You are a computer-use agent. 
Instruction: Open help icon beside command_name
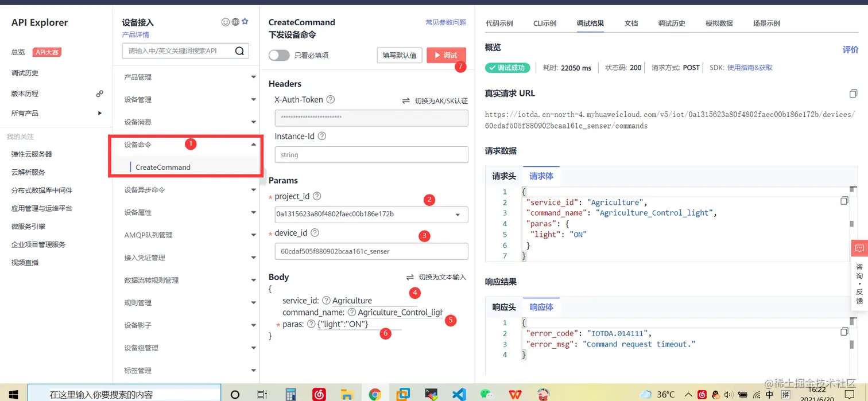pyautogui.click(x=351, y=312)
